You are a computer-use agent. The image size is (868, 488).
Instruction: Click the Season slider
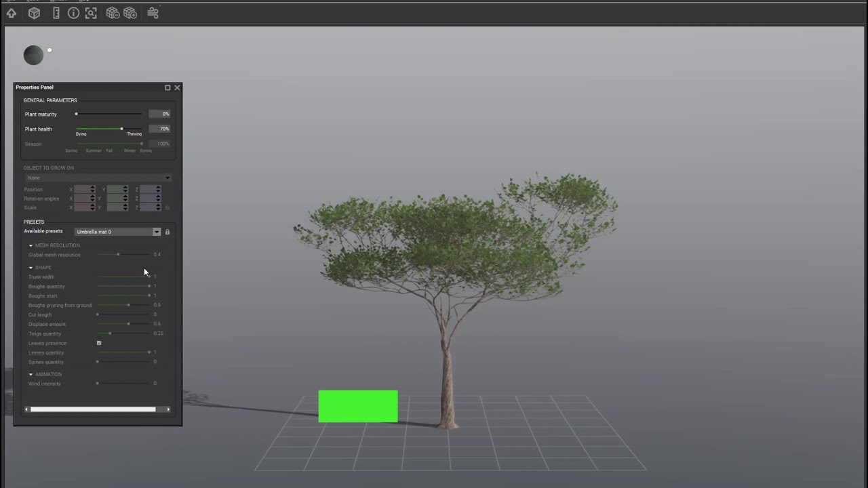(109, 144)
